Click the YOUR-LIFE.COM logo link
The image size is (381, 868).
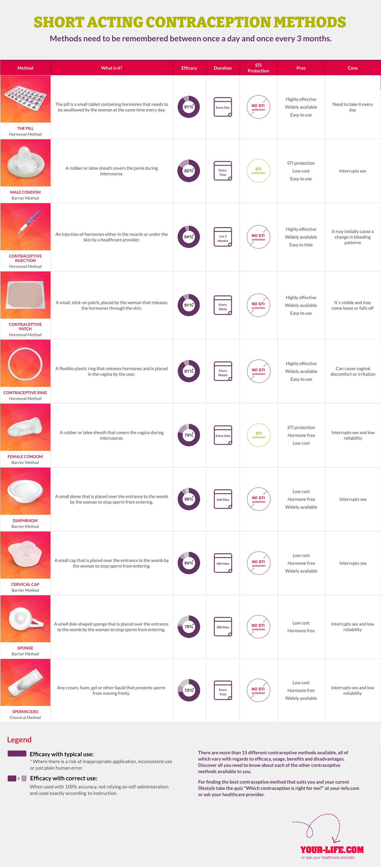tap(332, 849)
